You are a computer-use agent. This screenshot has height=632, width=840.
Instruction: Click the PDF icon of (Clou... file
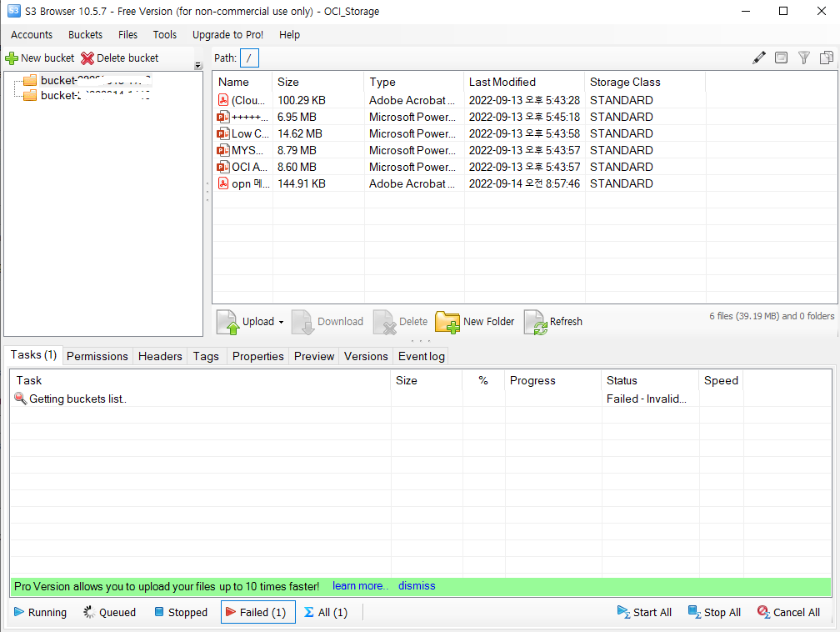223,100
